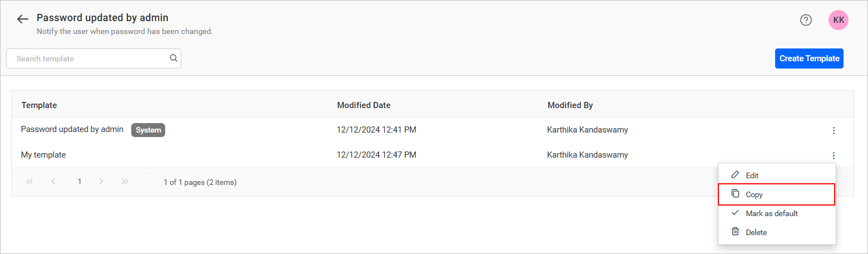Jump to the last page of results
Image resolution: width=868 pixels, height=254 pixels.
point(125,182)
